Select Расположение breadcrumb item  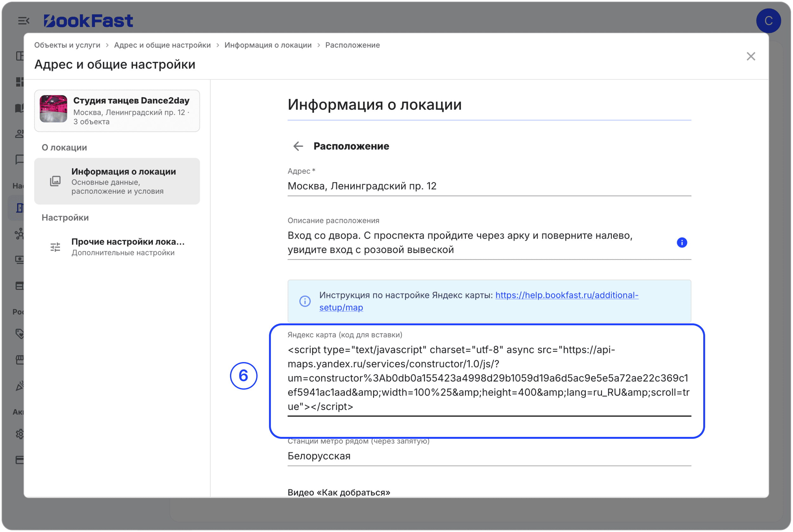(352, 45)
